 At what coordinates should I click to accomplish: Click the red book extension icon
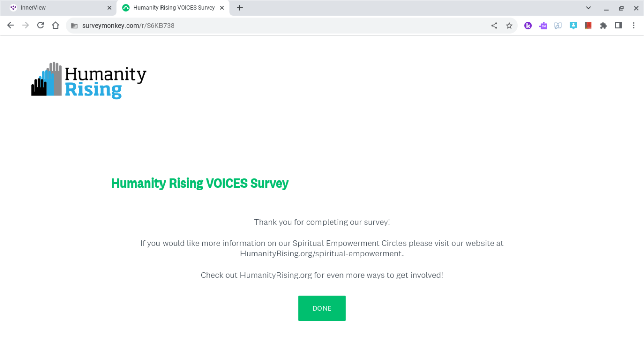tap(588, 26)
